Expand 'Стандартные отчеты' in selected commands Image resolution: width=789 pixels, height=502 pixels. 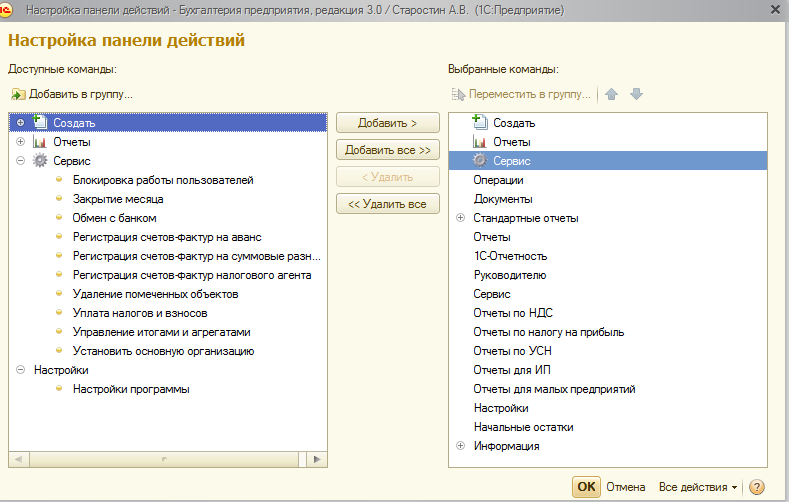pyautogui.click(x=460, y=218)
